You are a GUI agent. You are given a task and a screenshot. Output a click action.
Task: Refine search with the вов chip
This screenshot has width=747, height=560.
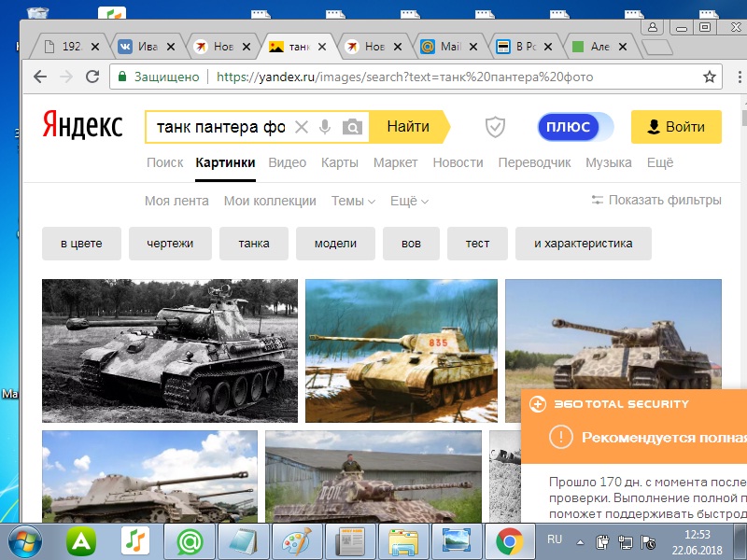point(411,244)
